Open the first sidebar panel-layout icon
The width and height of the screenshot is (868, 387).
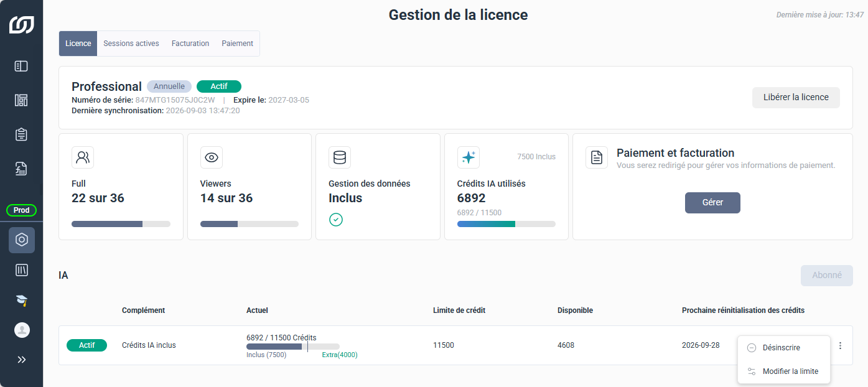pos(21,66)
